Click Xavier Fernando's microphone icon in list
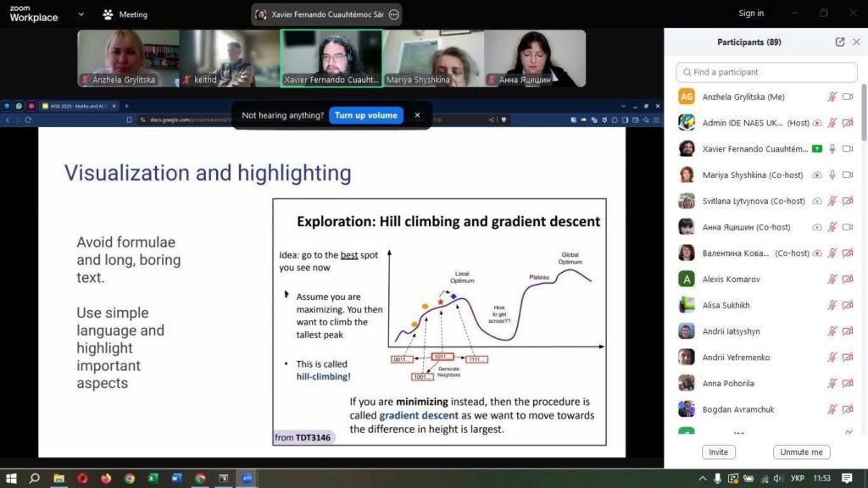 832,149
